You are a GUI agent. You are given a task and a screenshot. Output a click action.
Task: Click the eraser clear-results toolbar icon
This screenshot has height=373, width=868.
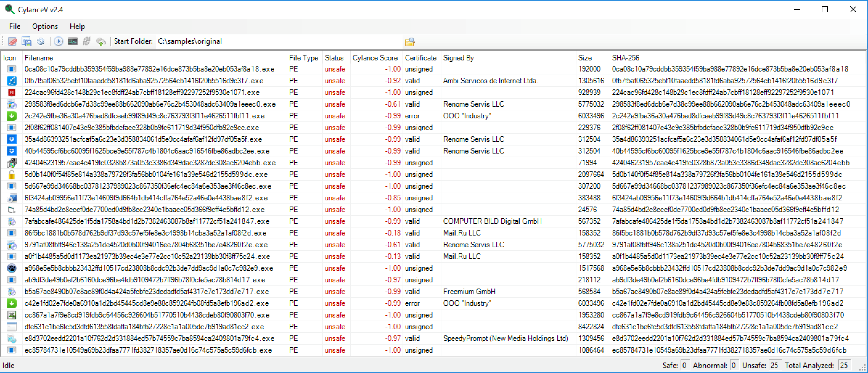[13, 41]
